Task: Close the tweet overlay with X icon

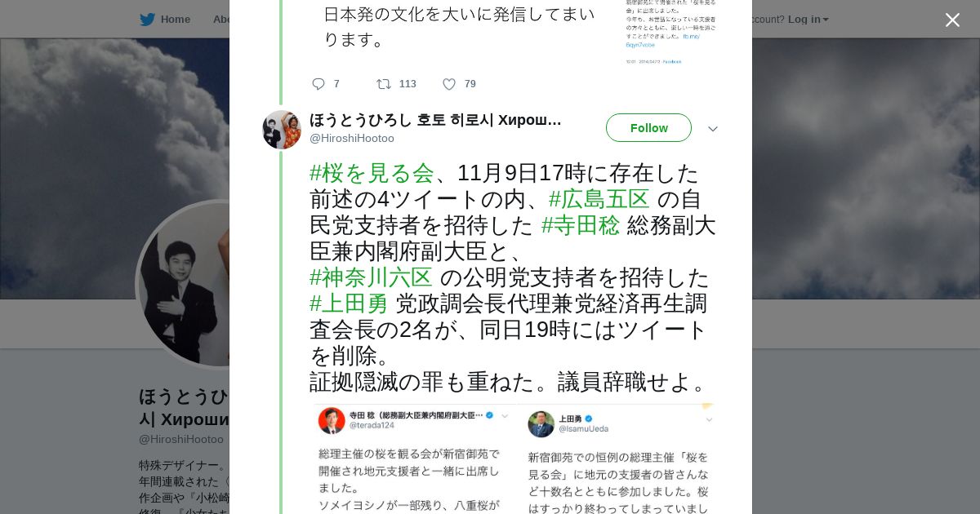Action: pos(952,20)
